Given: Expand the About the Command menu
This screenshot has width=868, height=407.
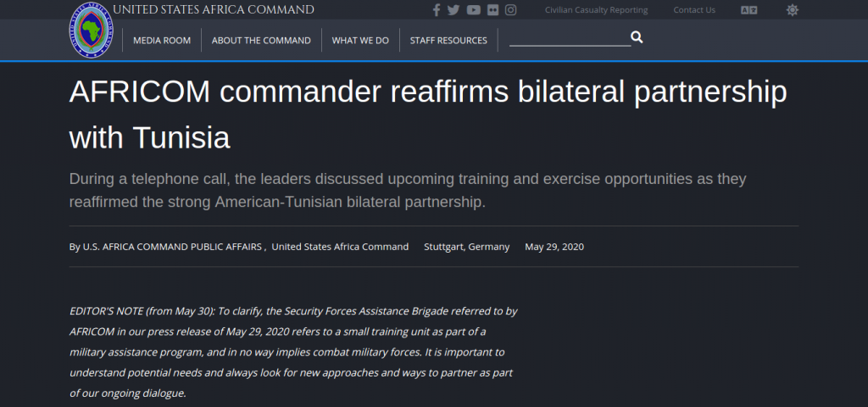Looking at the screenshot, I should coord(261,41).
